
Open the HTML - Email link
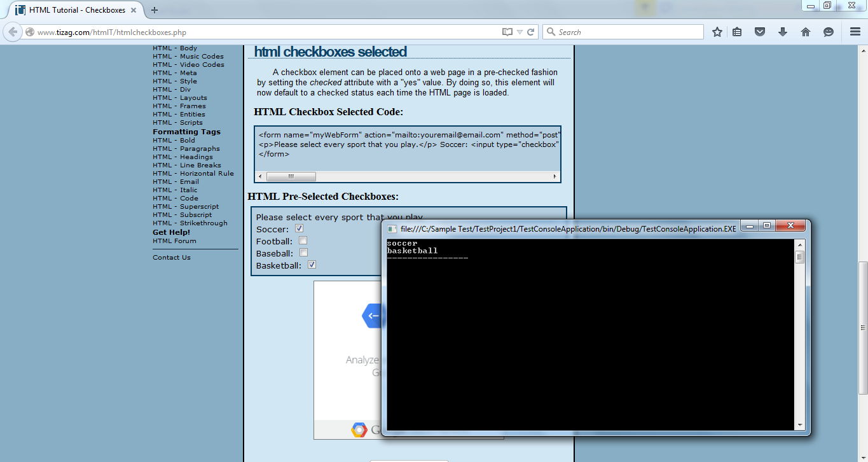pyautogui.click(x=176, y=181)
